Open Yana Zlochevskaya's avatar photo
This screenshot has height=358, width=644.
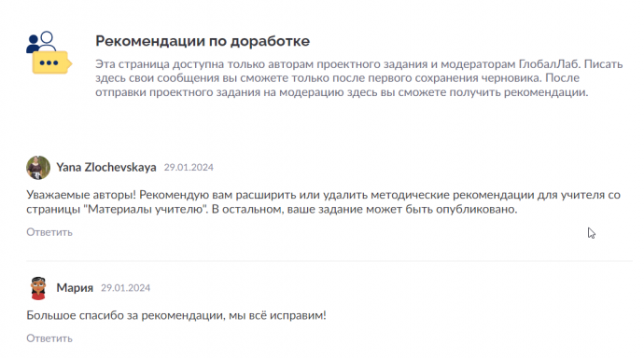click(38, 167)
